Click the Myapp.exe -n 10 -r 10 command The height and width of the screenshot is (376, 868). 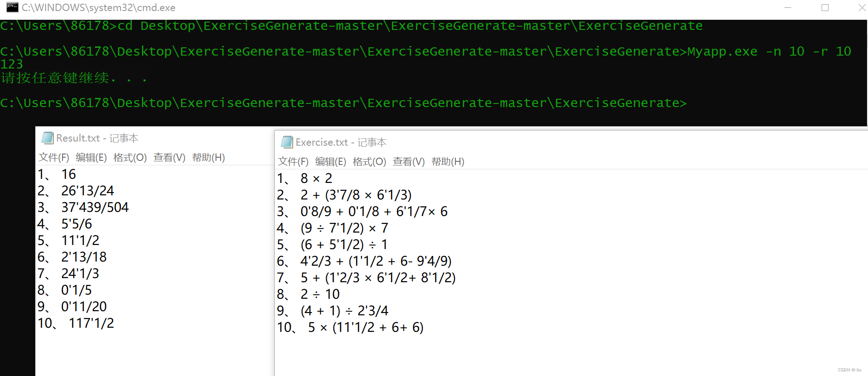pyautogui.click(x=769, y=51)
